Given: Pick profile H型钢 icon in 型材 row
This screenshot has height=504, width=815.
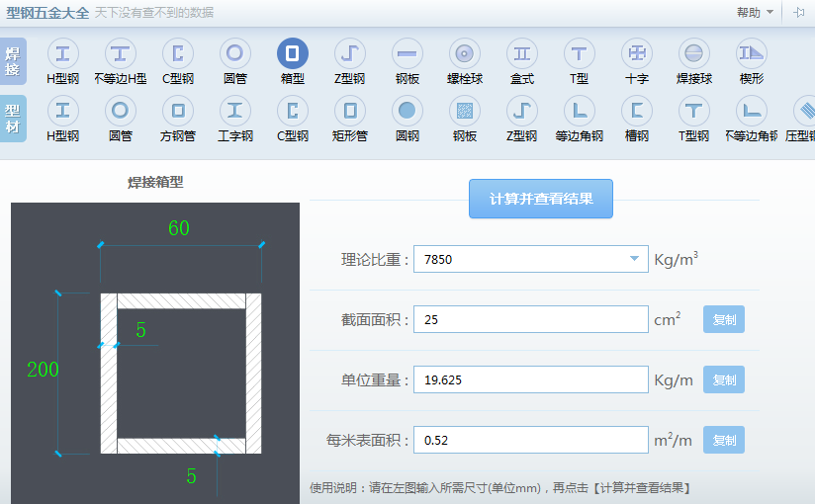Looking at the screenshot, I should pos(63,111).
